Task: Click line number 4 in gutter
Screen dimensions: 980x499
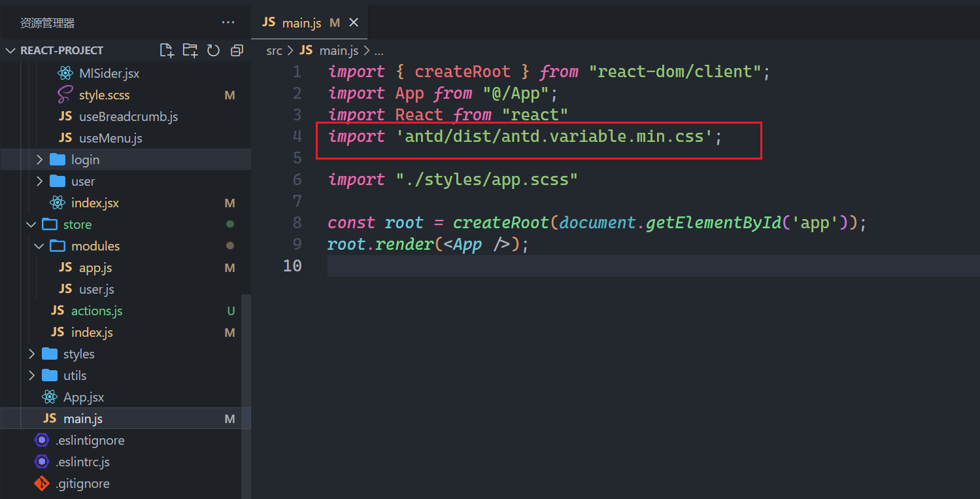Action: click(x=297, y=136)
